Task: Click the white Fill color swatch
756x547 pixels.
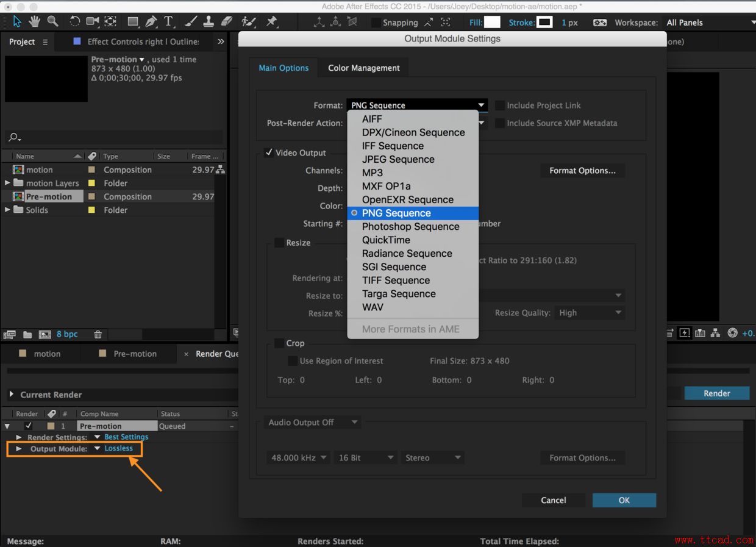Action: pos(492,23)
